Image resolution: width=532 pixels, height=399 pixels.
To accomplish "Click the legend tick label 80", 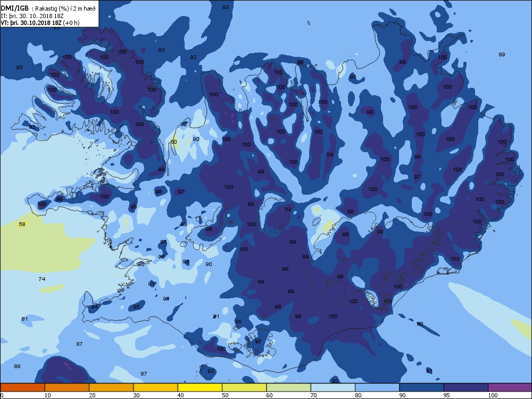I will tap(358, 395).
